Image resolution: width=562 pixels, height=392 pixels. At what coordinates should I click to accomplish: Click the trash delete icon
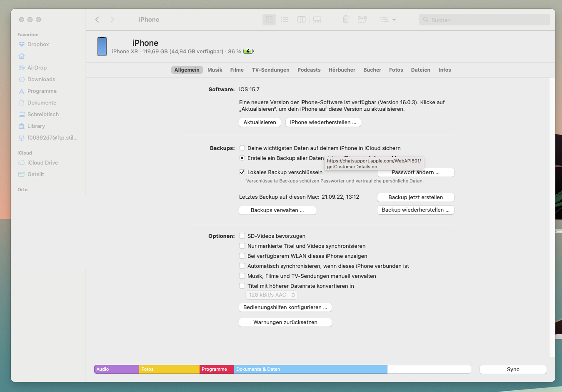tap(345, 20)
